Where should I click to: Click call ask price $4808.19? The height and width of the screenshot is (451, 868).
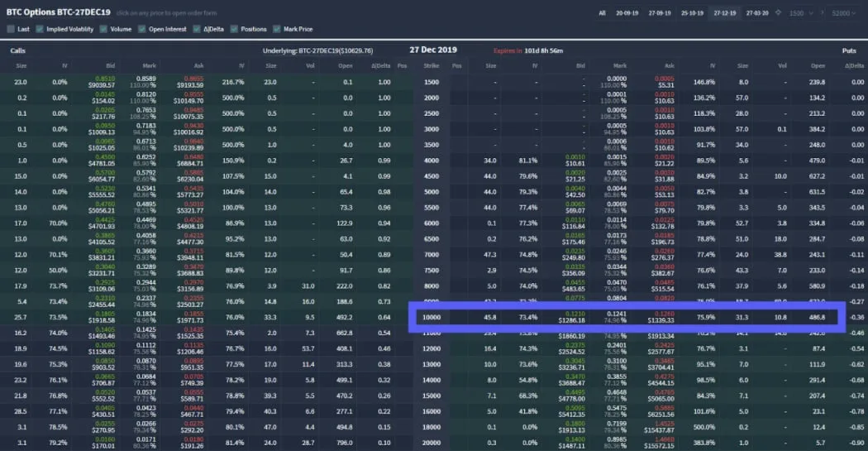tap(190, 227)
